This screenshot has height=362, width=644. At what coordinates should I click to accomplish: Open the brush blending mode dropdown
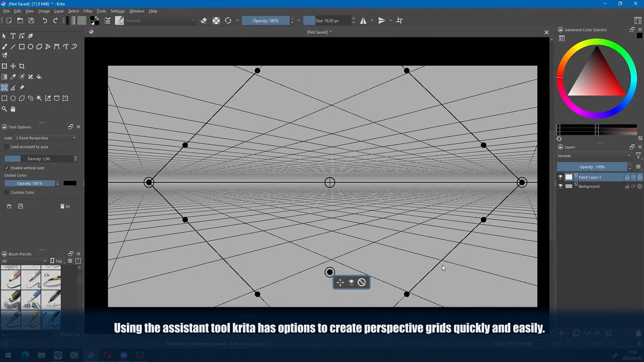pyautogui.click(x=160, y=21)
